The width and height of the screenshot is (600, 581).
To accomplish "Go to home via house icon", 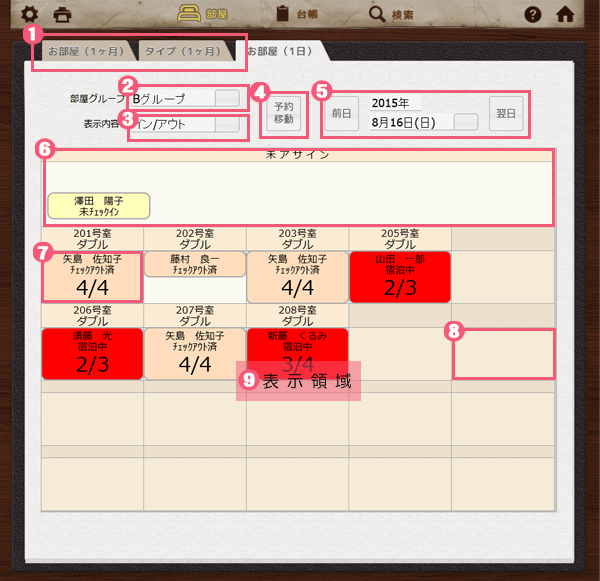I will coord(565,14).
